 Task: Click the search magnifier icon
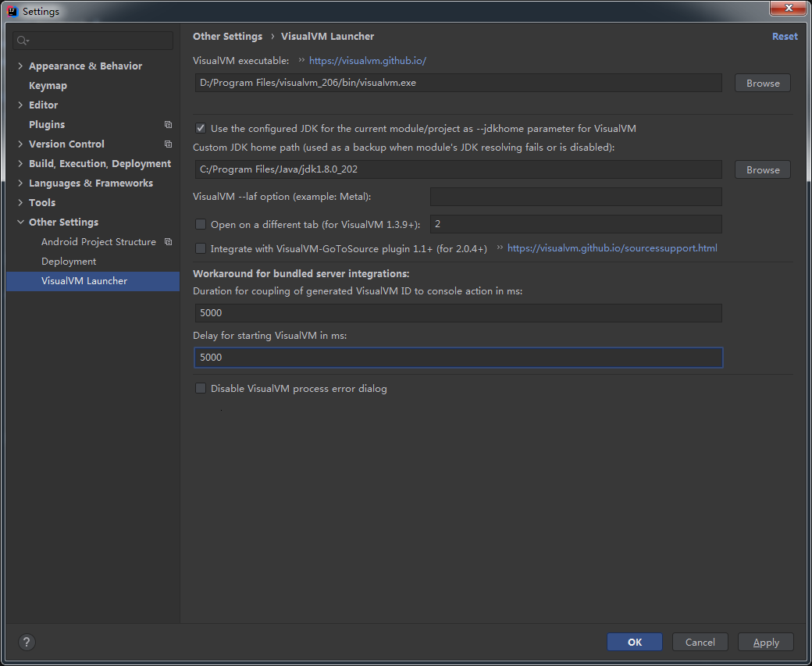tap(23, 41)
